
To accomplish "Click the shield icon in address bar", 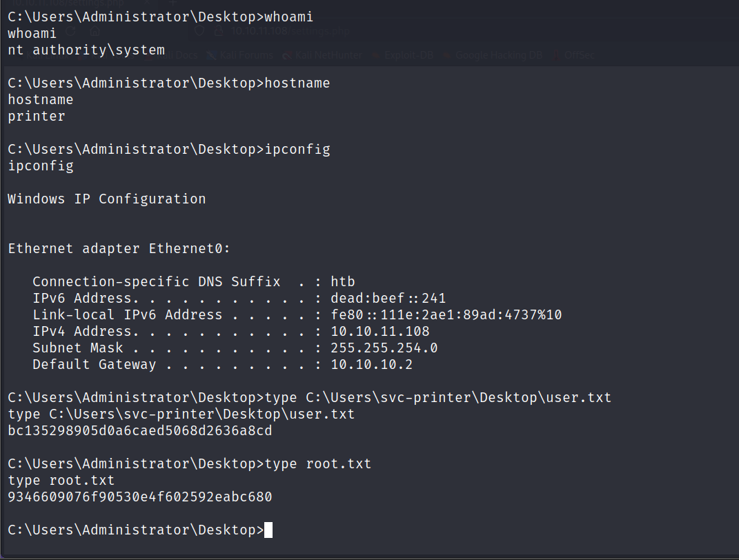I will pyautogui.click(x=199, y=32).
